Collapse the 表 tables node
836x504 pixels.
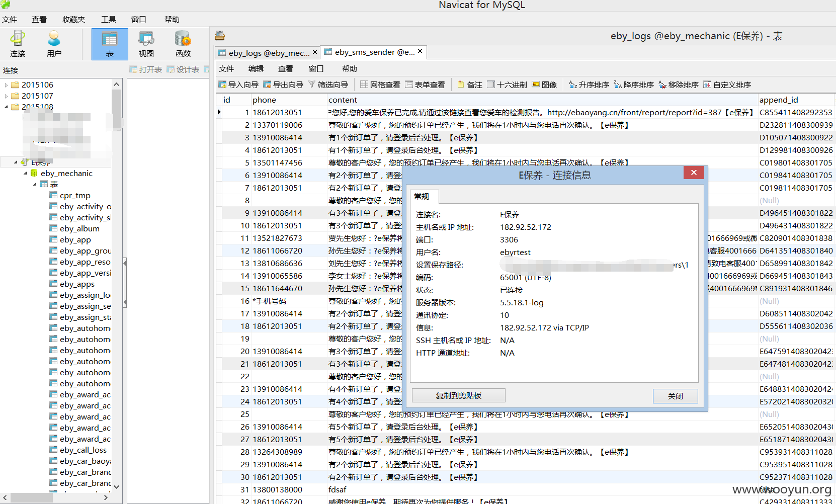tap(35, 184)
